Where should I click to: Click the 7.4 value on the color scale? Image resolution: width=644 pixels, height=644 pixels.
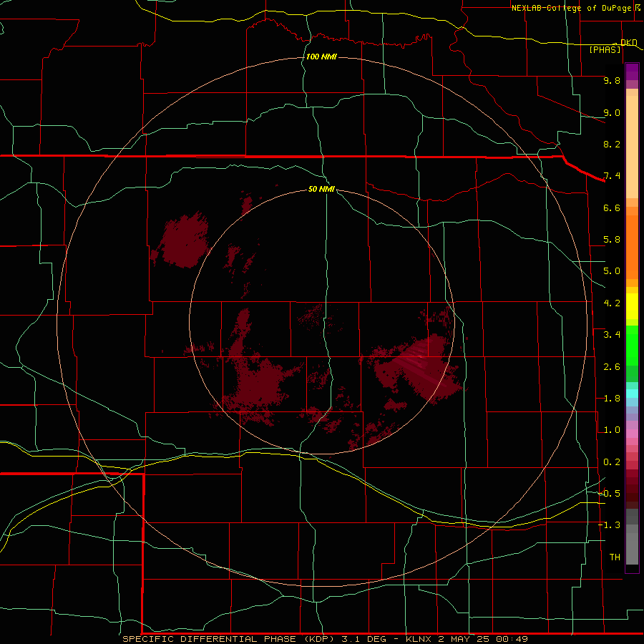612,176
